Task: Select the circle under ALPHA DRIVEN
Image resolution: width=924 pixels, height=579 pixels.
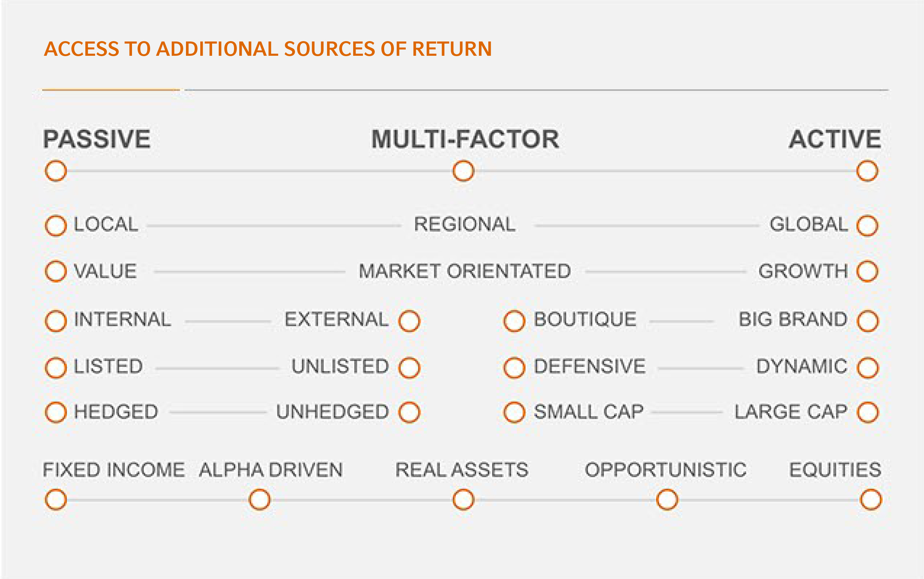Action: coord(259,500)
